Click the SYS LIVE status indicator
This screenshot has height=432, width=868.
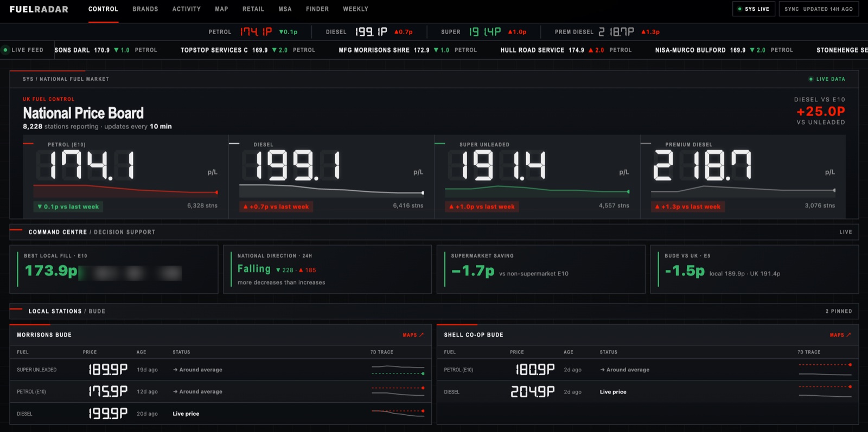[754, 9]
